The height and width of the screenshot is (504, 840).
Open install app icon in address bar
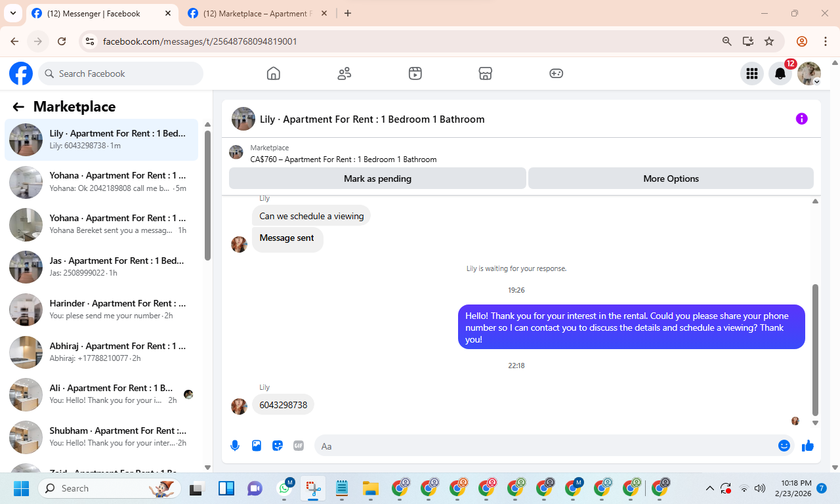tap(748, 41)
